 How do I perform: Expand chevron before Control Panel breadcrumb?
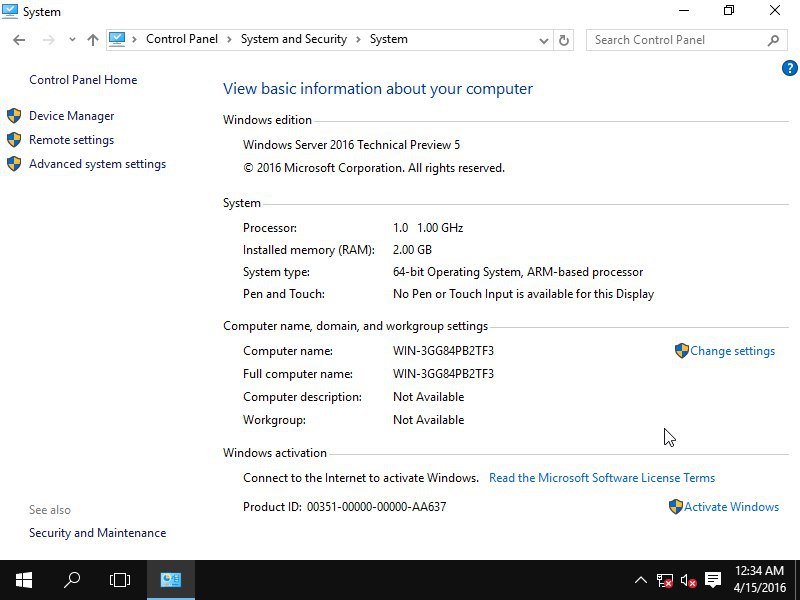click(135, 40)
